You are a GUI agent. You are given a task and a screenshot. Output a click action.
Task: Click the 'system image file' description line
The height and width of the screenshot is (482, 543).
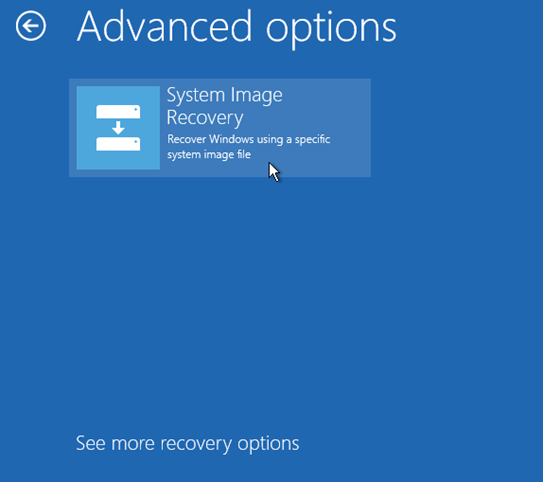209,154
